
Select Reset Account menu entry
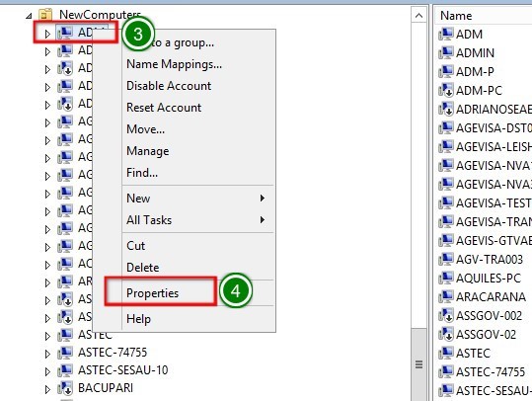(x=164, y=108)
